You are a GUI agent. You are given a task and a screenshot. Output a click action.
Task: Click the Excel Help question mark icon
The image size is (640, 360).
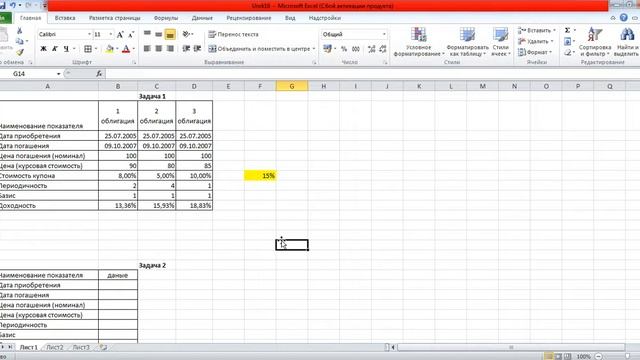(x=624, y=18)
